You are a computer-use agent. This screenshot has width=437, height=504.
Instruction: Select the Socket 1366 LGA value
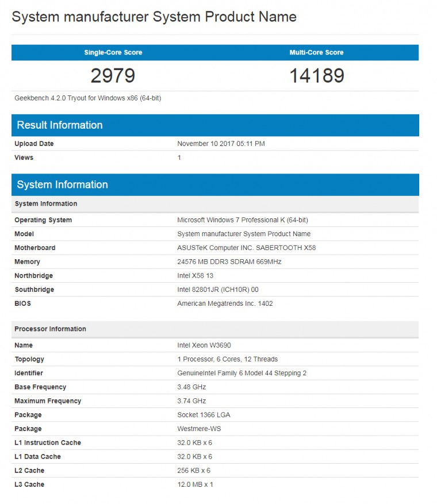pos(204,415)
